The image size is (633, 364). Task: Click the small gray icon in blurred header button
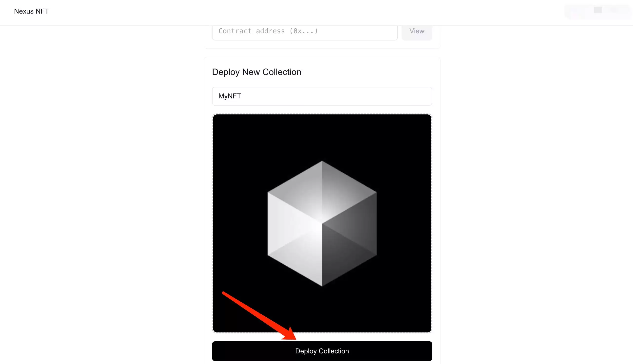click(x=597, y=10)
